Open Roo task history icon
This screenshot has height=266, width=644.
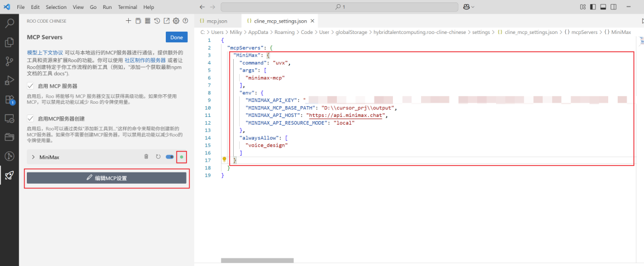coord(157,20)
